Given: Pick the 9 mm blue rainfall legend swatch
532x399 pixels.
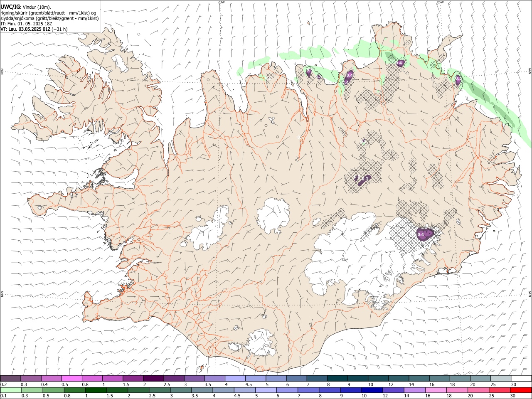Looking at the screenshot, I should click(351, 390).
